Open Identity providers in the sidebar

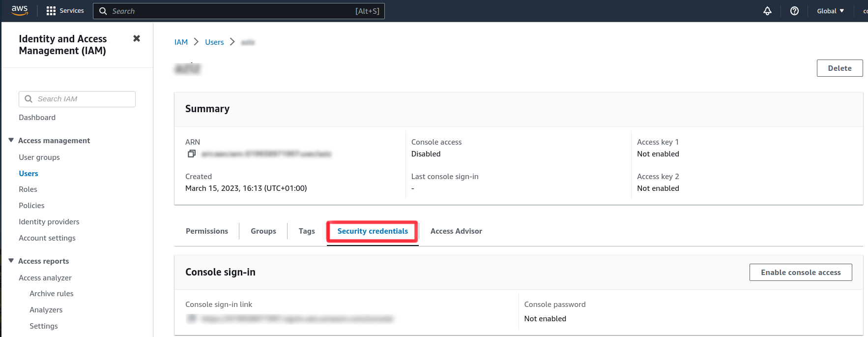pyautogui.click(x=49, y=221)
